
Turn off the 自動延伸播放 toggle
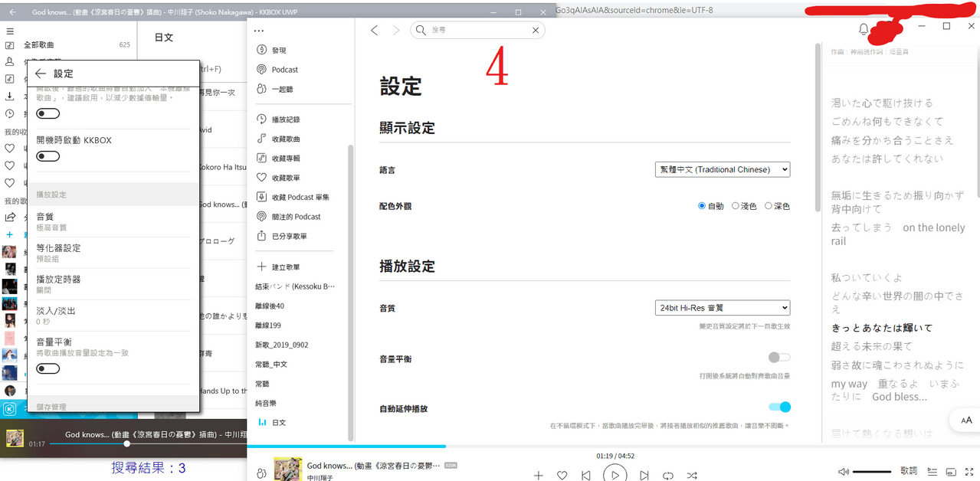(779, 407)
